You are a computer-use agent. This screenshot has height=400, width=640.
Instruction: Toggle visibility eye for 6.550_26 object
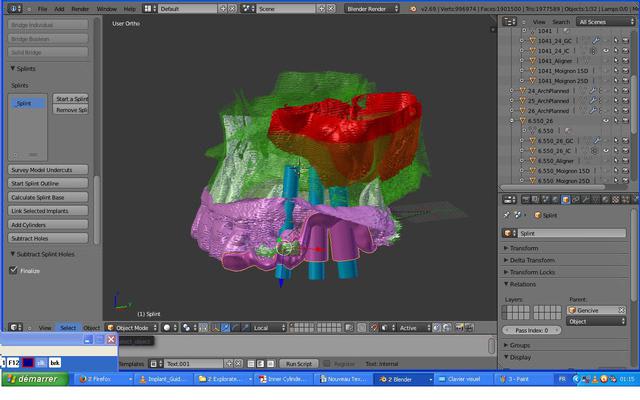pyautogui.click(x=605, y=120)
